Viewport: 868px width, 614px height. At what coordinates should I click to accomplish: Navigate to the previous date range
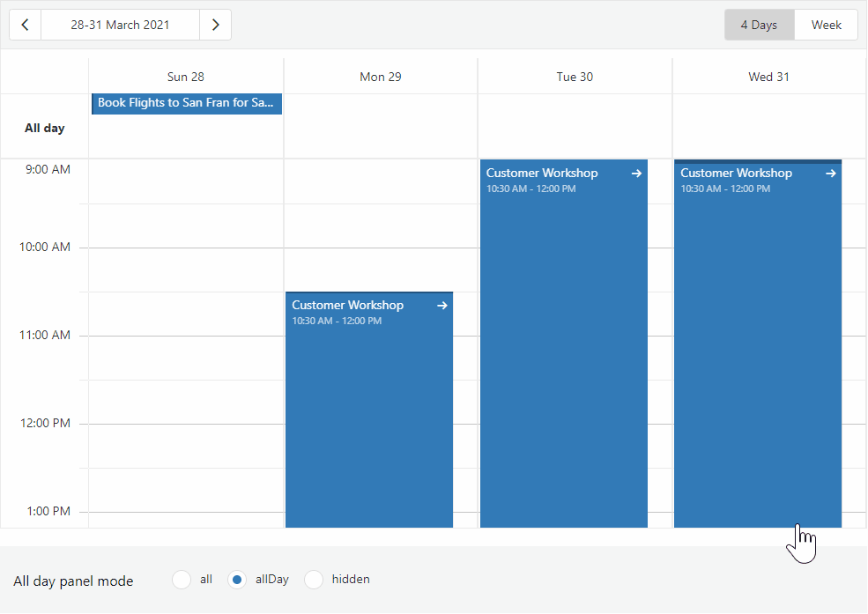[x=25, y=25]
